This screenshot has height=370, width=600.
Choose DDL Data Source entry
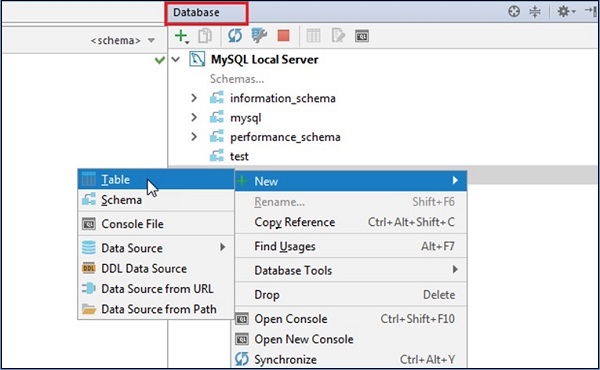[x=156, y=268]
